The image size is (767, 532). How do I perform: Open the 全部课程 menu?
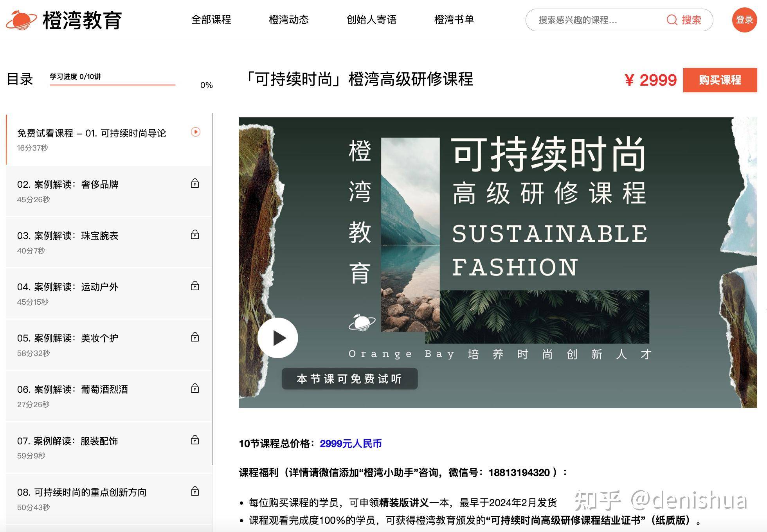[211, 20]
